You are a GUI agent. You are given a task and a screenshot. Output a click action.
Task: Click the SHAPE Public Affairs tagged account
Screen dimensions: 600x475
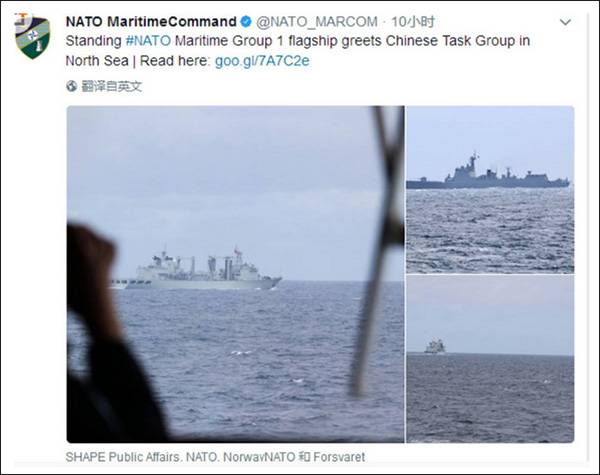122,457
